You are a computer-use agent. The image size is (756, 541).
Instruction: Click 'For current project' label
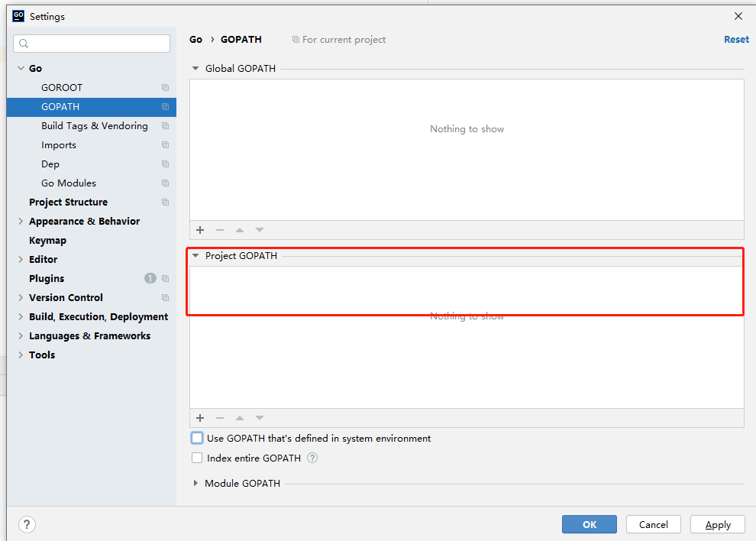pyautogui.click(x=344, y=40)
